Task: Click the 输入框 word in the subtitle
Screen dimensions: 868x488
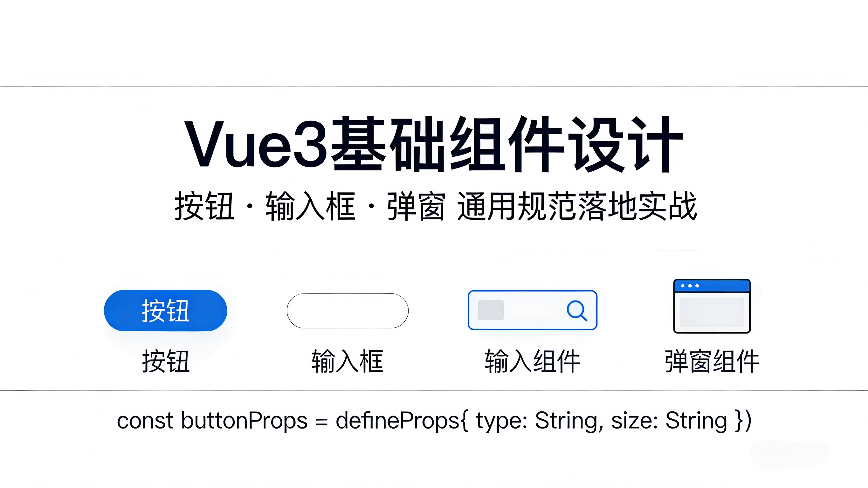Action: (x=310, y=206)
